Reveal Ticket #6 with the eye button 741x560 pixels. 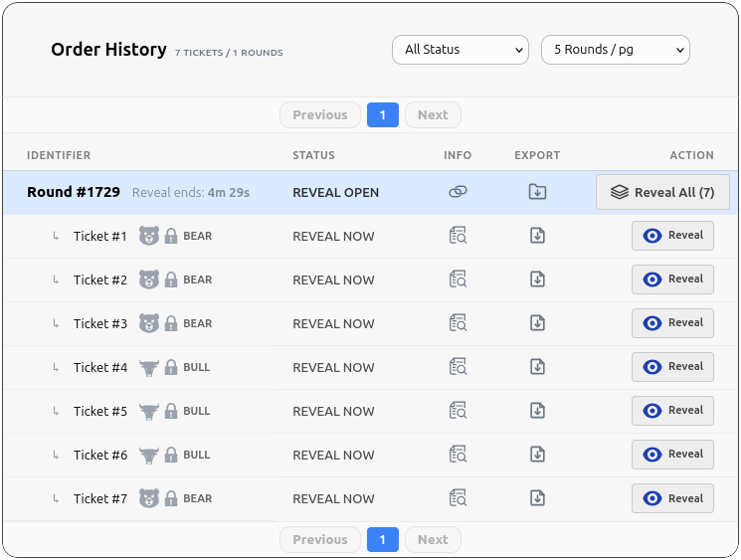tap(672, 455)
